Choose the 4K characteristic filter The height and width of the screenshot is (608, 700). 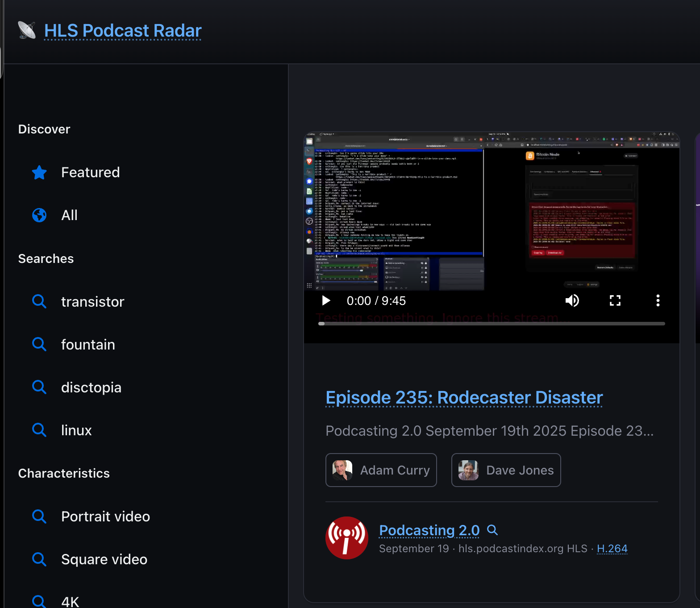[70, 601]
